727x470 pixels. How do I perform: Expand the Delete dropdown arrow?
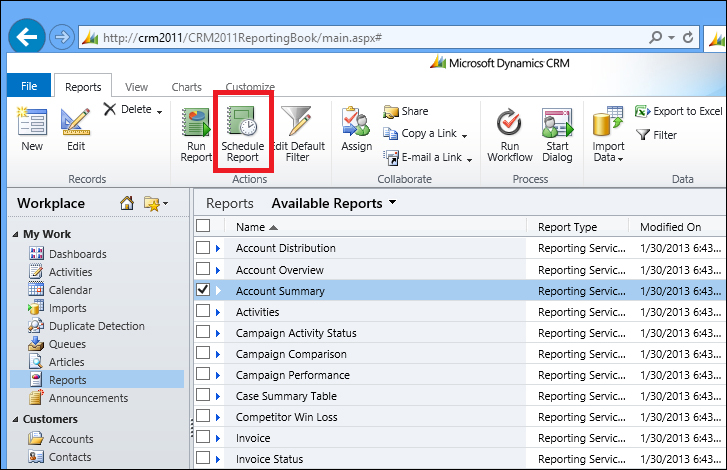[x=159, y=111]
